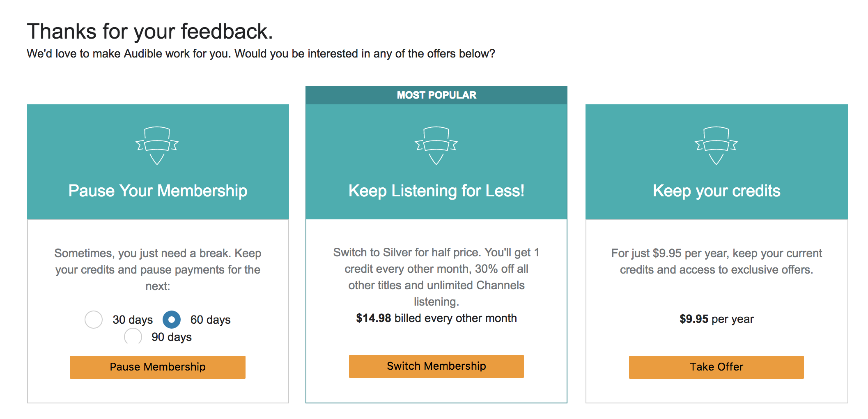This screenshot has height=419, width=868.
Task: Click the Thanks for your feedback heading
Action: [150, 32]
